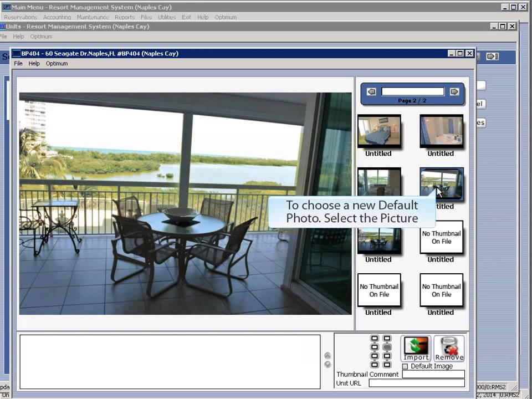Click 'Page 2 / 2' label
Image resolution: width=532 pixels, height=399 pixels.
click(x=412, y=100)
